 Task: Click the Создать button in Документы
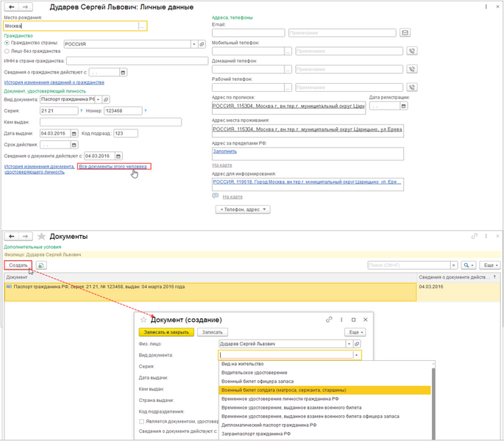[x=18, y=265]
